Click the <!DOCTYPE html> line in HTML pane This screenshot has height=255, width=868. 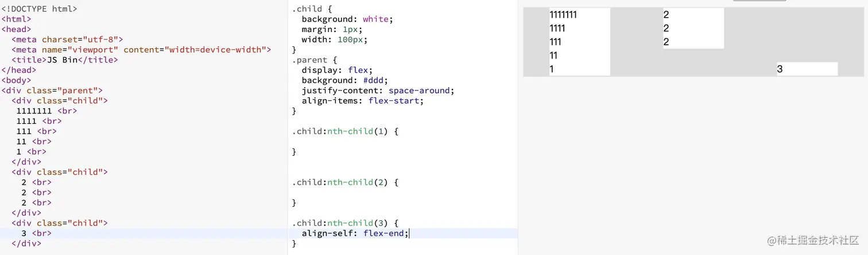coord(39,9)
